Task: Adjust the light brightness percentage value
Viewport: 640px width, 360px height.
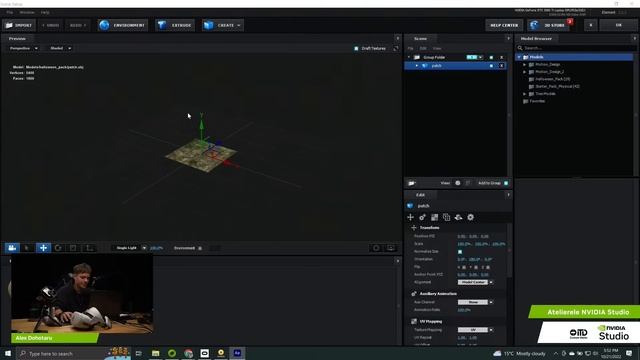Action: [156, 248]
